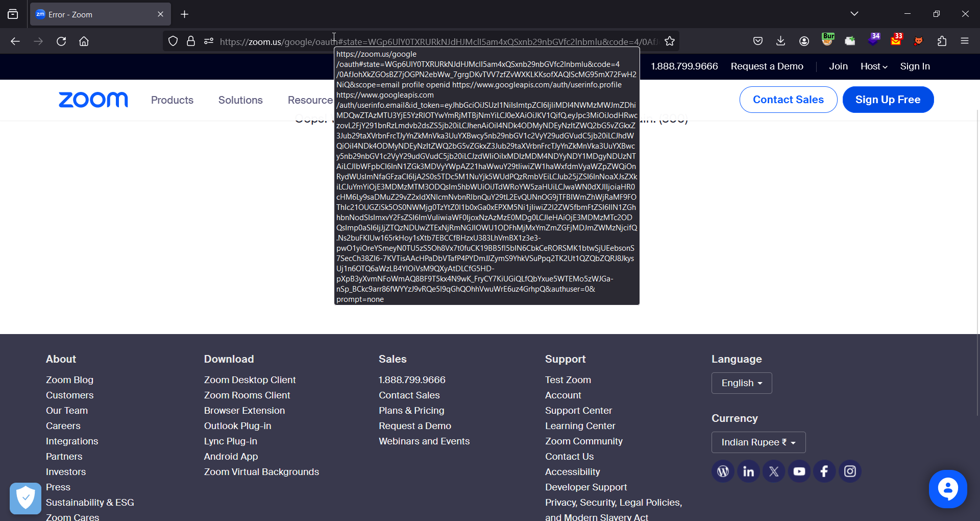
Task: Open the shield tracking protection panel
Action: point(173,41)
